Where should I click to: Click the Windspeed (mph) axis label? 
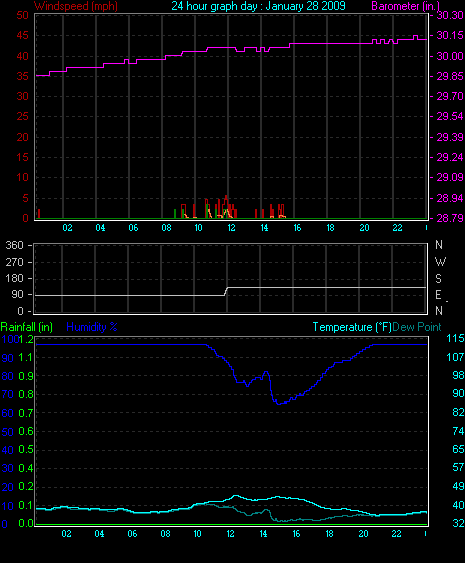(76, 6)
